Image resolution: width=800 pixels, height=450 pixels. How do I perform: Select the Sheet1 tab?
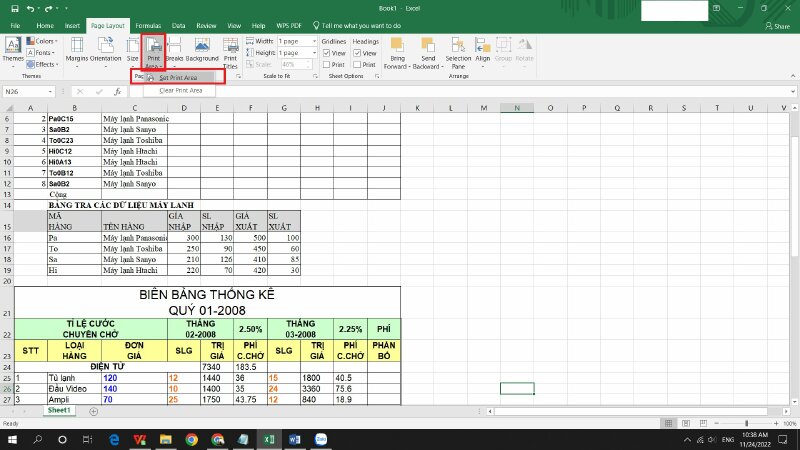pos(59,410)
